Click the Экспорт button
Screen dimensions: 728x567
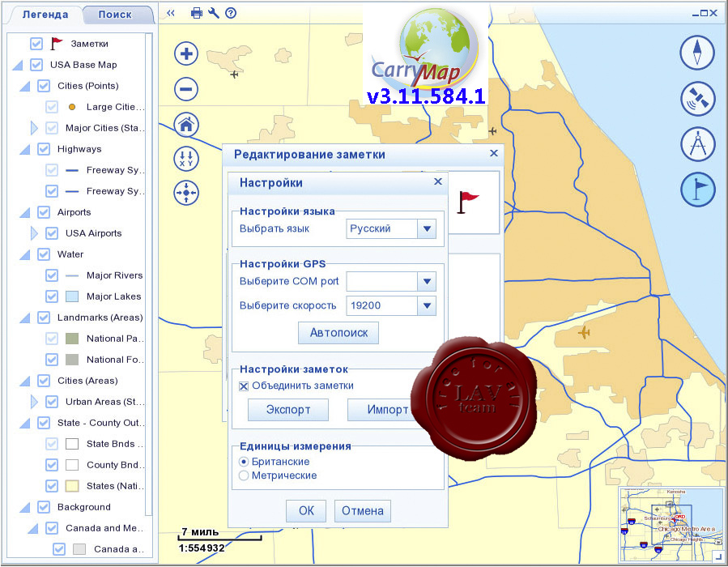pos(287,410)
